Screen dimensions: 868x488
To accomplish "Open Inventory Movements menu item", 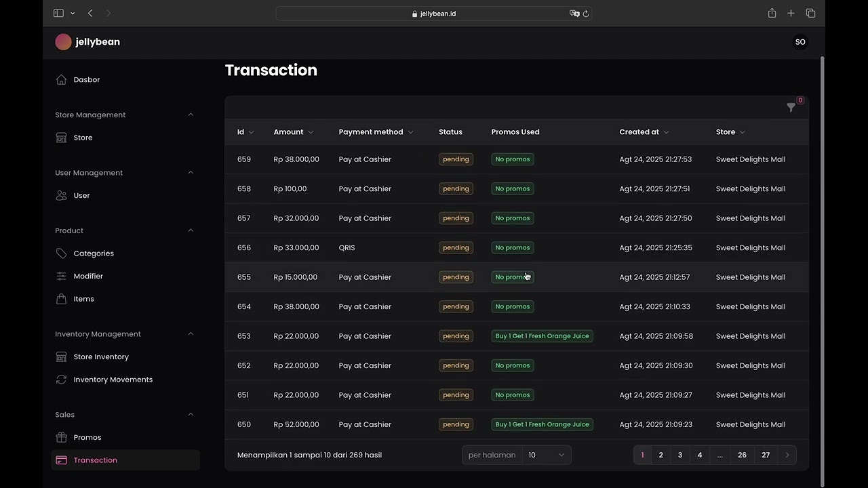I will 125,380.
